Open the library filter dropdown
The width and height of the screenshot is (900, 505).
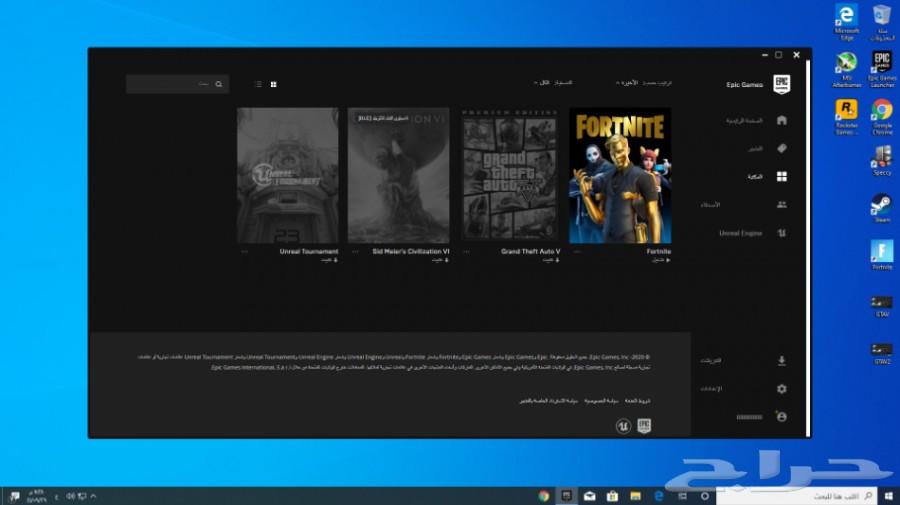[553, 83]
